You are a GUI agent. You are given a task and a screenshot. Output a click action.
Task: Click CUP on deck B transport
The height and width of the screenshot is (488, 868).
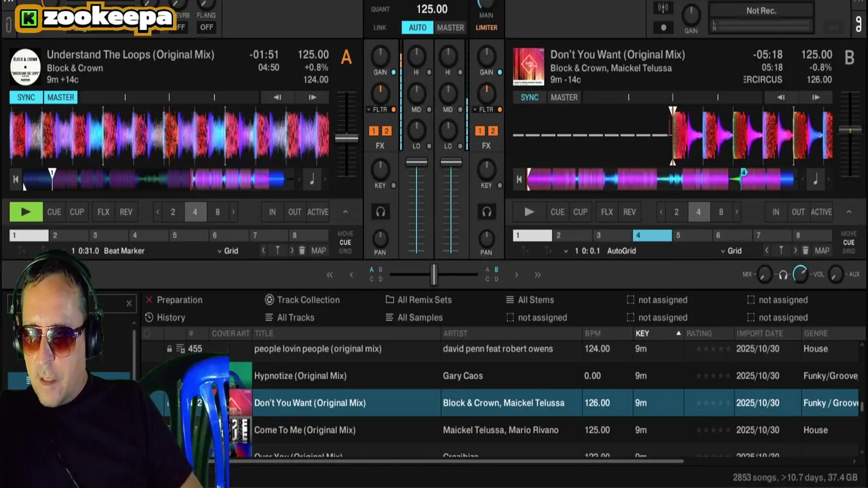tap(580, 212)
